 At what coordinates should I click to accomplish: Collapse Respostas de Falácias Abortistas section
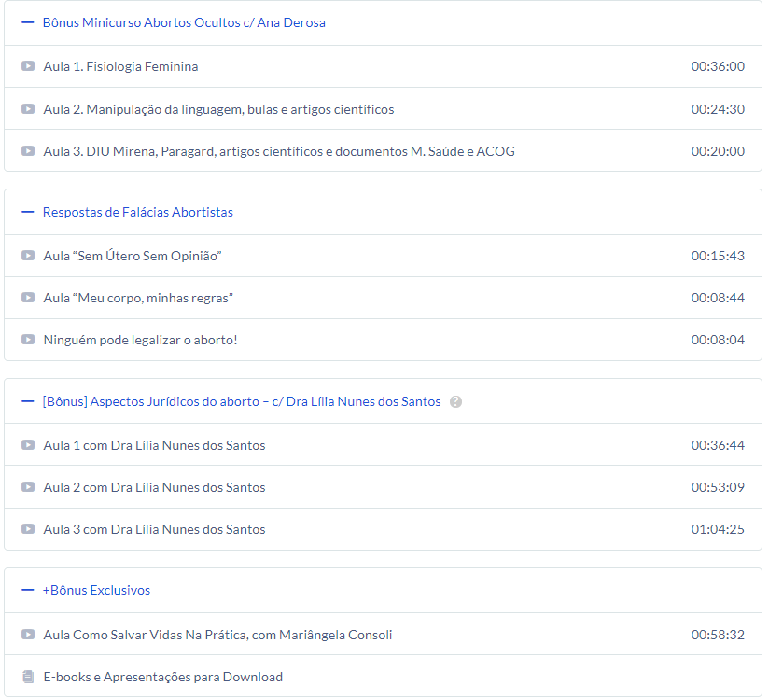[28, 213]
